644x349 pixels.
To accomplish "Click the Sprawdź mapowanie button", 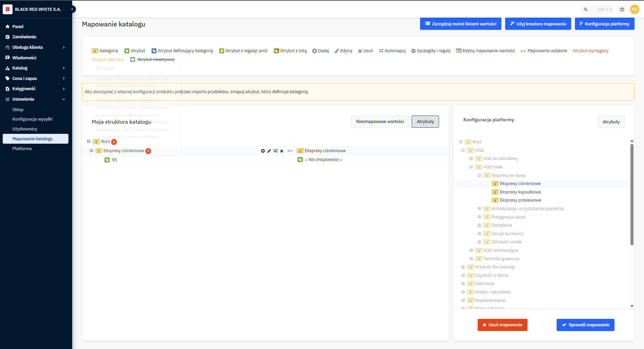I will point(585,325).
